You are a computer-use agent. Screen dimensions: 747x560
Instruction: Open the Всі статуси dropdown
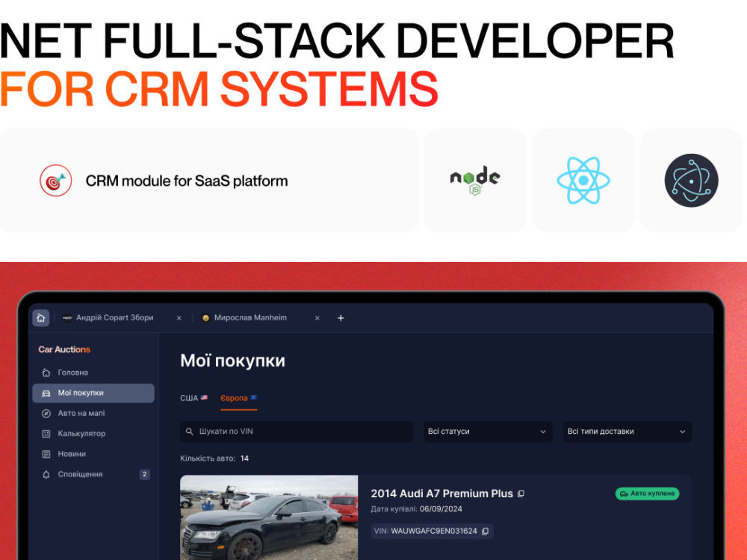(x=488, y=432)
